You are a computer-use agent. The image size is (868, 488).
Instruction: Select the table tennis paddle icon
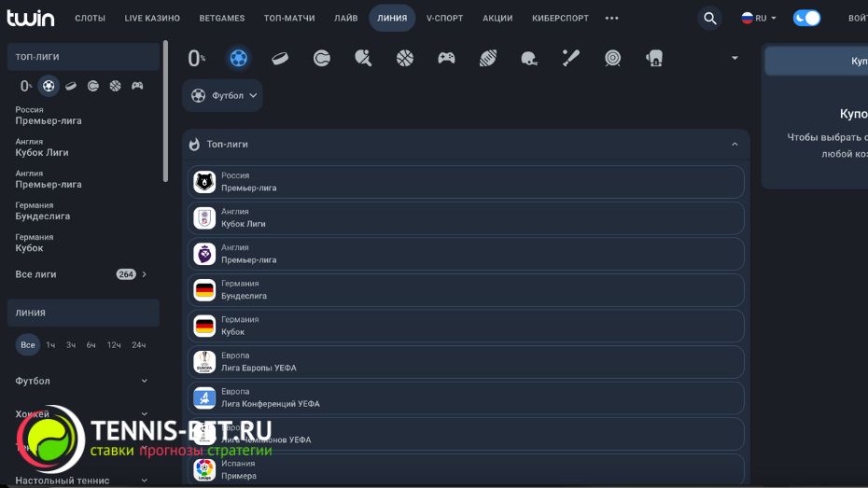363,58
